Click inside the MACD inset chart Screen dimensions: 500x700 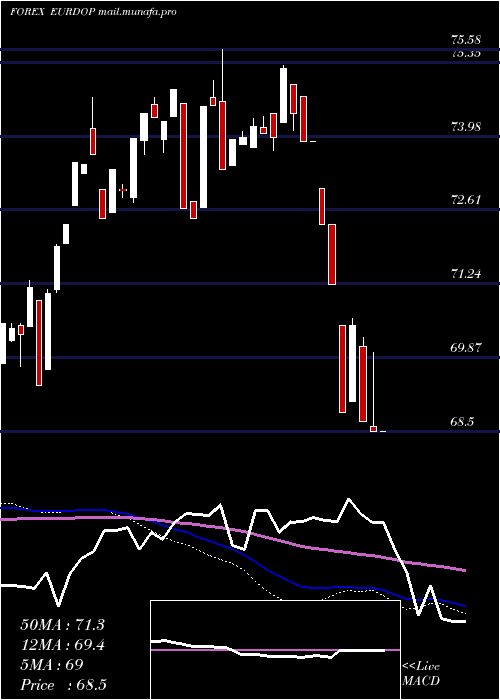(275, 650)
